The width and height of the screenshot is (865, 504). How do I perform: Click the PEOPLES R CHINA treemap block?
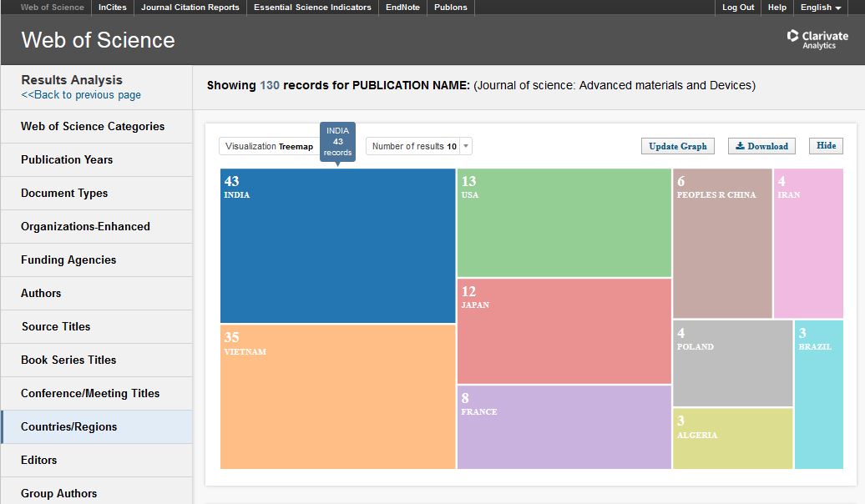[722, 243]
